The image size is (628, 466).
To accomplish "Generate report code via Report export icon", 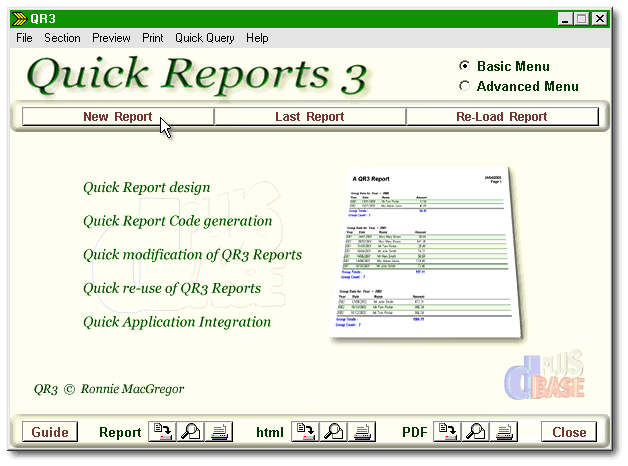I will pos(162,432).
